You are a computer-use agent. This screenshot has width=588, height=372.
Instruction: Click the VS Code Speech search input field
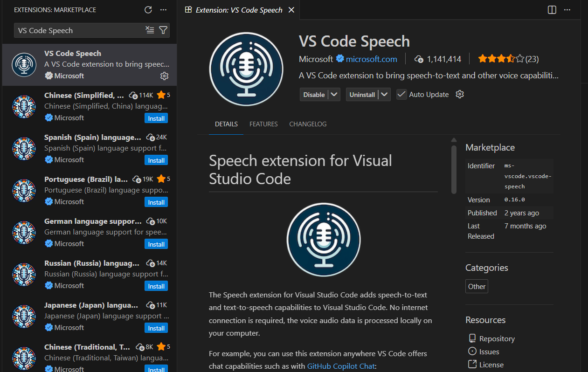79,30
